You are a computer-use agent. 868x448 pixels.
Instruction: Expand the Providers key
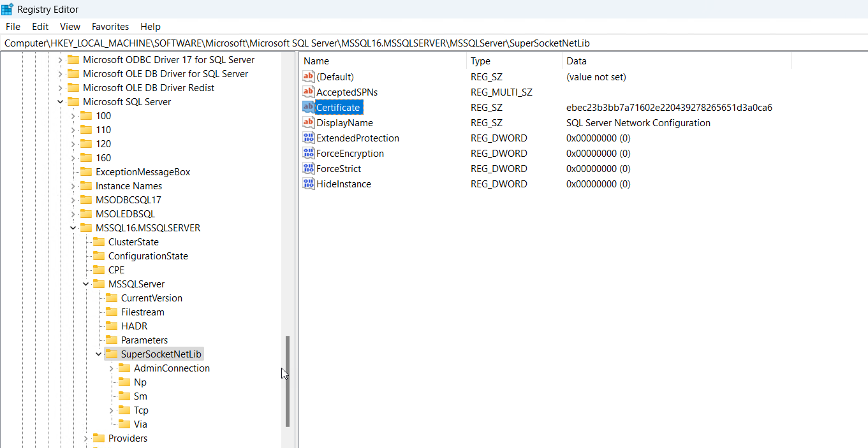pyautogui.click(x=85, y=438)
